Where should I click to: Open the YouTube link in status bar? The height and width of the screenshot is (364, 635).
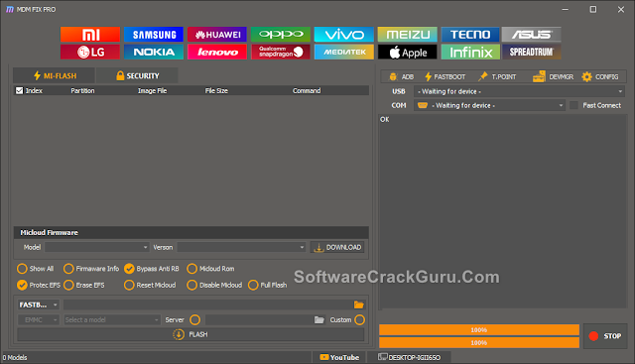point(339,357)
